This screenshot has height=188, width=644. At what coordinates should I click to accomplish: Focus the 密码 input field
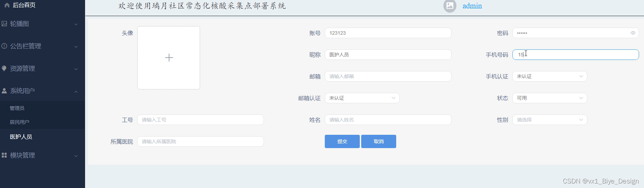pyautogui.click(x=575, y=33)
